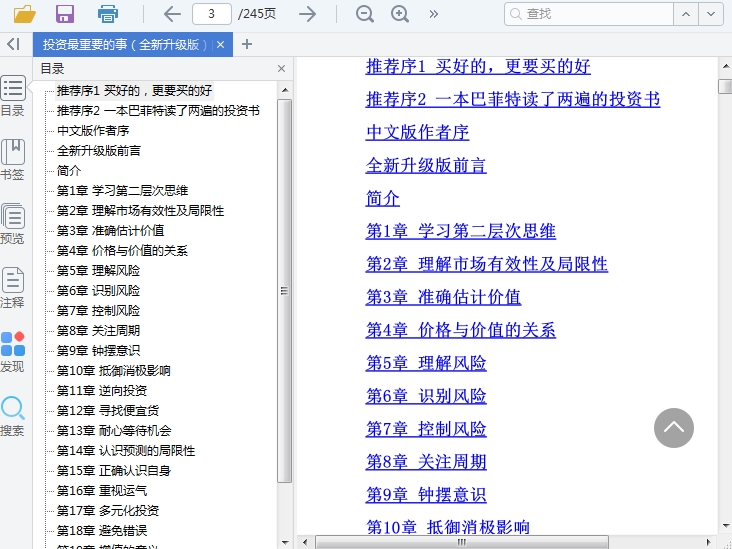Image resolution: width=732 pixels, height=549 pixels.
Task: Select outline item 推荐序2 一本巴菲特读了两遍的投资书
Action: (158, 111)
